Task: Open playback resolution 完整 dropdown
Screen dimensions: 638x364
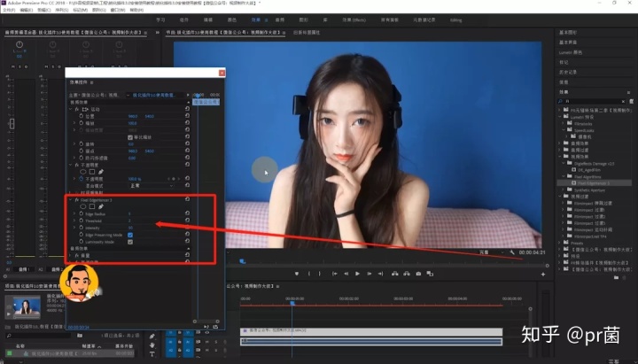Action: coord(492,252)
